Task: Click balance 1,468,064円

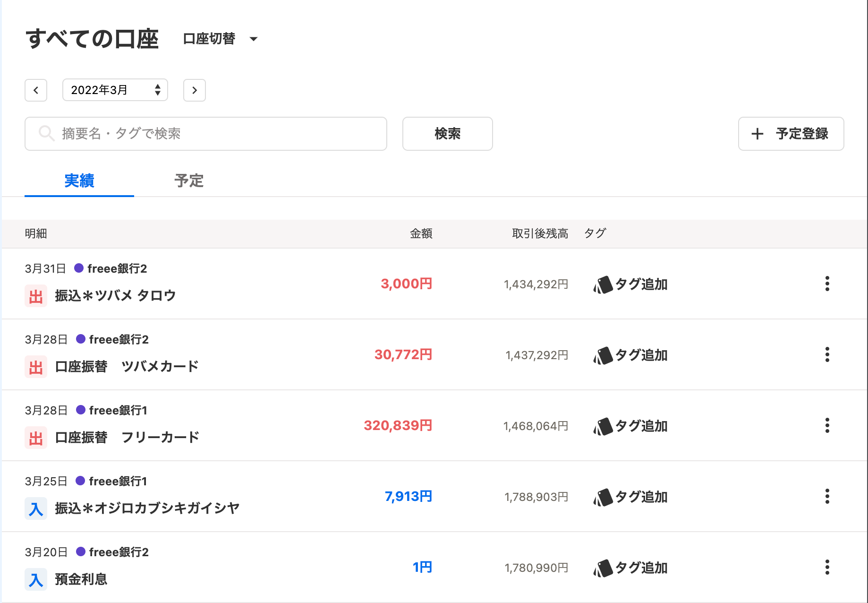Action: 536,426
